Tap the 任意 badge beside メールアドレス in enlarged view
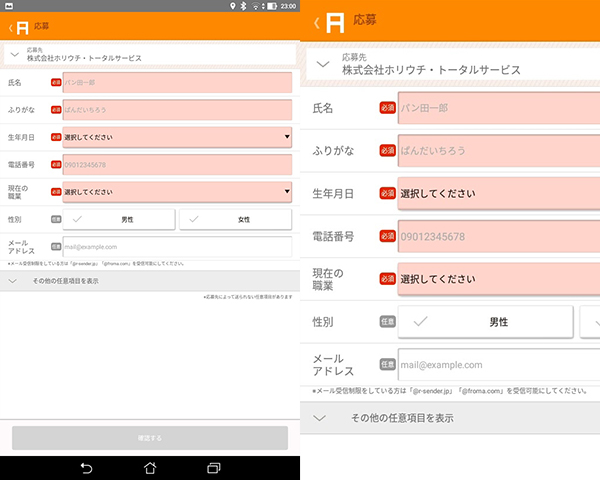Viewport: 600px width, 480px height. tap(387, 364)
